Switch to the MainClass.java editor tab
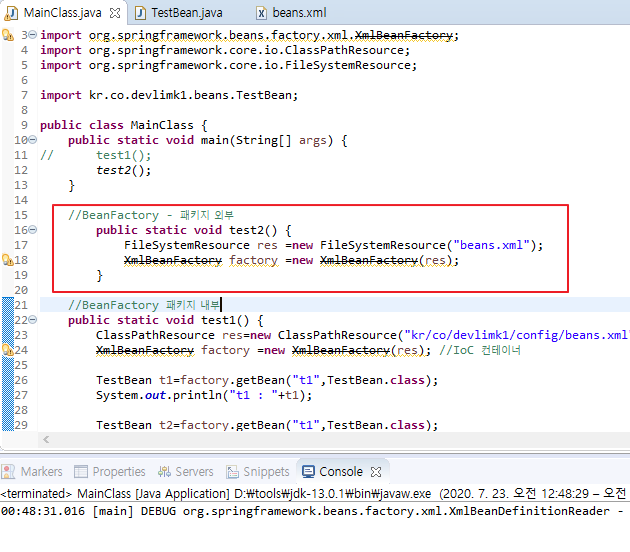The width and height of the screenshot is (630, 552). [x=62, y=13]
